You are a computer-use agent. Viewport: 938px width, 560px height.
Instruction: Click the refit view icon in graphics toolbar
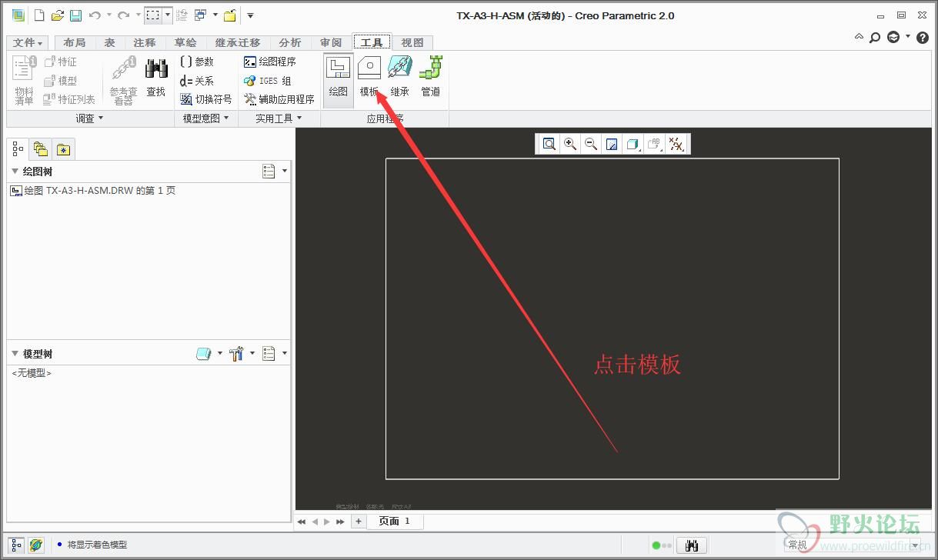click(549, 144)
